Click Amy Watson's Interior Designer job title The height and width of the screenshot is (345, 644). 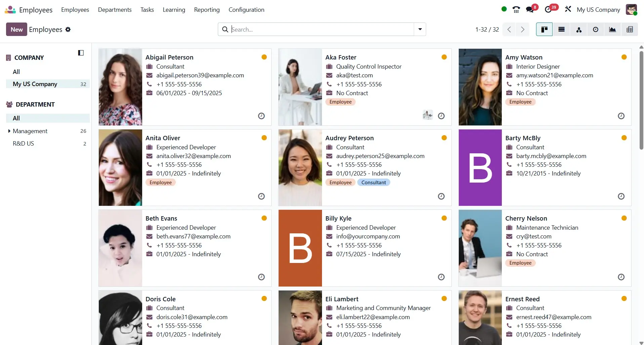point(538,67)
